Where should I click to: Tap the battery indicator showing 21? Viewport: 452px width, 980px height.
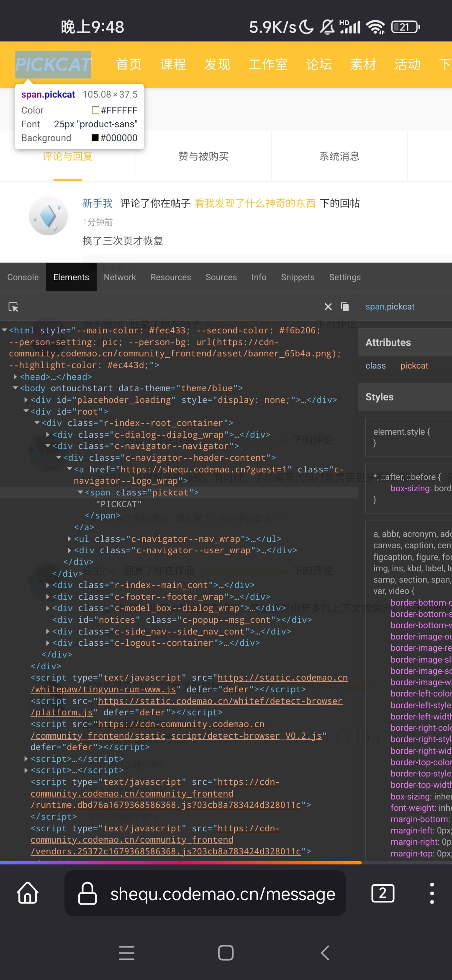click(x=406, y=27)
